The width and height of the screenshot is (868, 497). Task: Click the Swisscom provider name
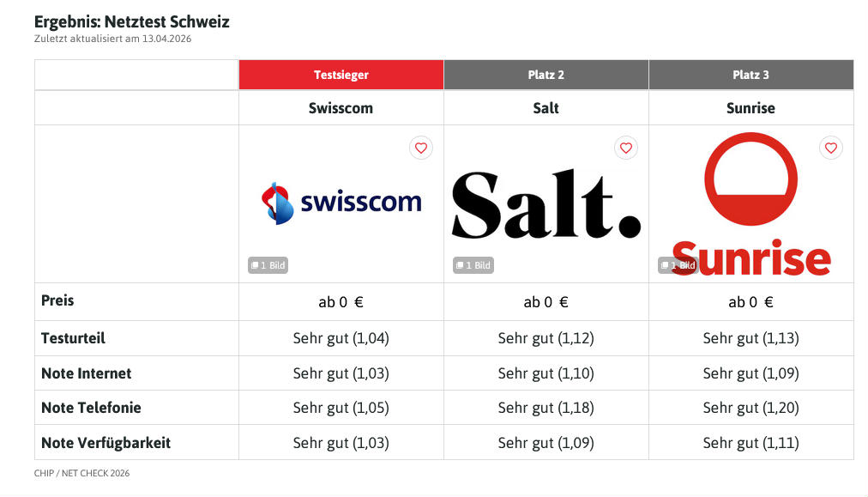pyautogui.click(x=341, y=108)
